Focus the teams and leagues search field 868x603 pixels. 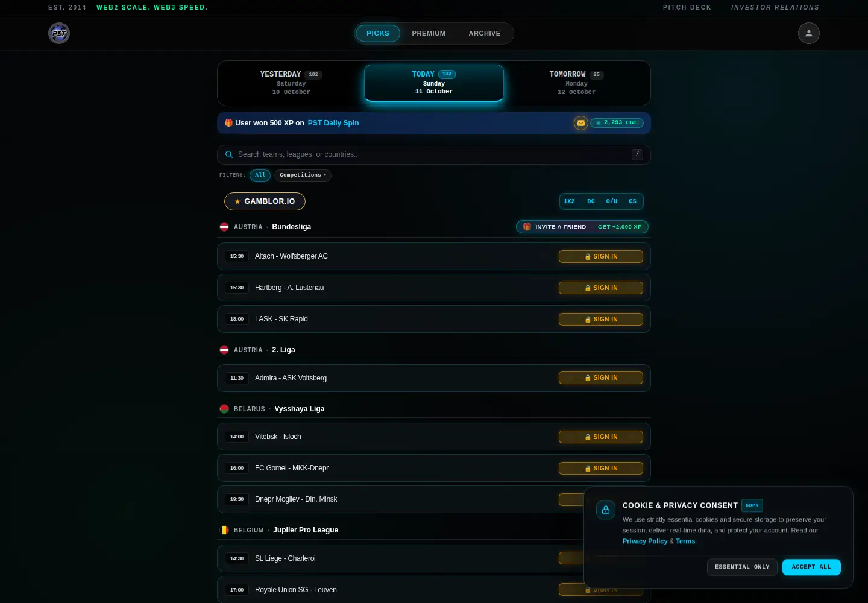point(434,155)
